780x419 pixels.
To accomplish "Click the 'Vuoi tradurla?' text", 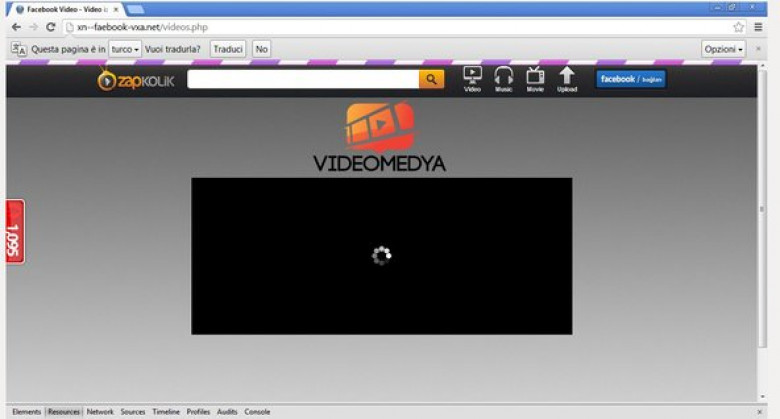I will click(x=173, y=49).
